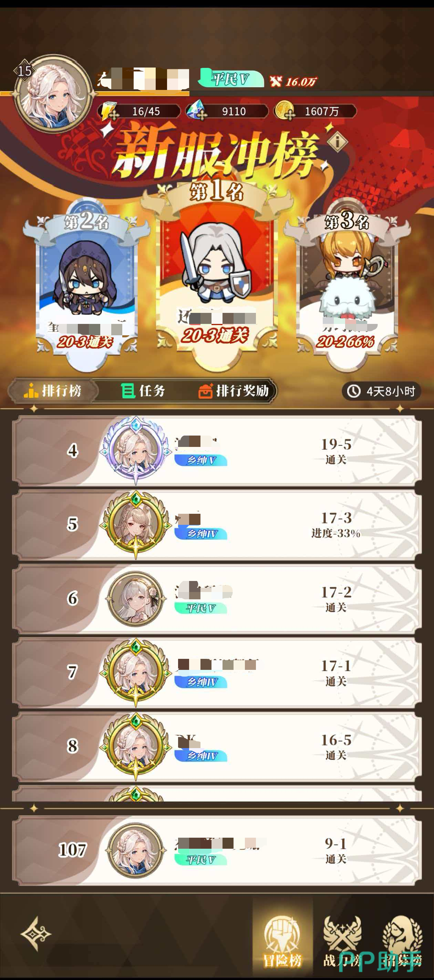Tap the diamond back icon at bottom left

click(36, 934)
